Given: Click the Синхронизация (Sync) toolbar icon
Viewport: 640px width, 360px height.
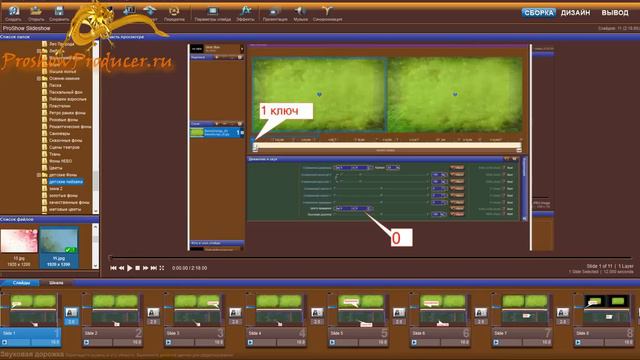Looking at the screenshot, I should [x=327, y=12].
